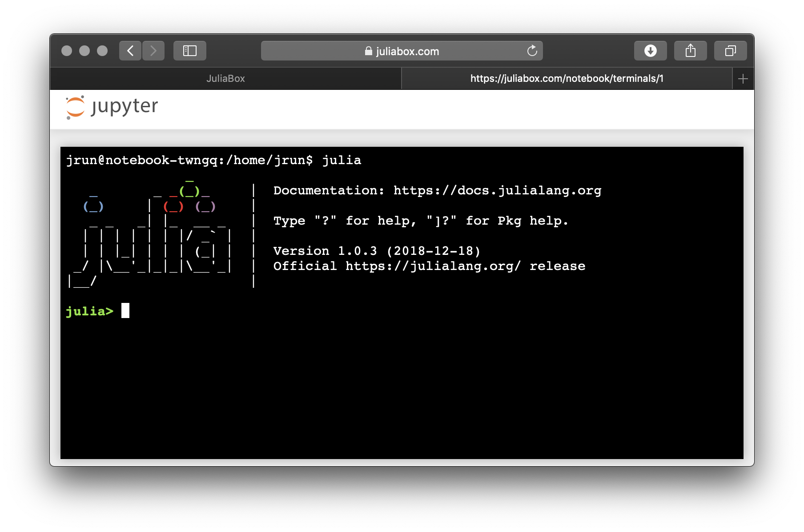Click the docs.julialang.org documentation URL
This screenshot has width=804, height=532.
click(x=497, y=190)
